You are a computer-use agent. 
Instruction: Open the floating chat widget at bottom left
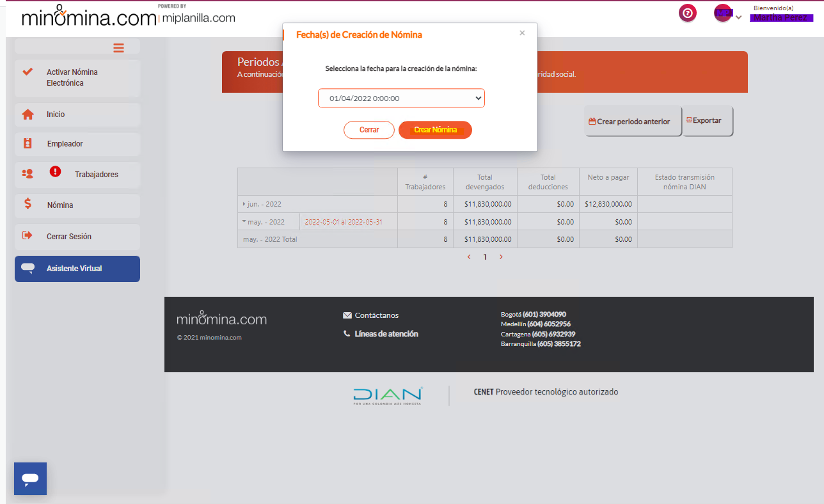pos(30,478)
